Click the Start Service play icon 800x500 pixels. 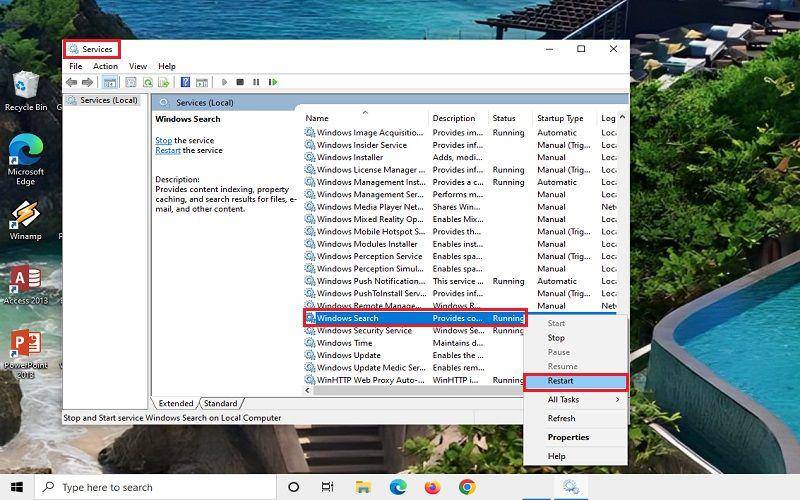pyautogui.click(x=224, y=82)
